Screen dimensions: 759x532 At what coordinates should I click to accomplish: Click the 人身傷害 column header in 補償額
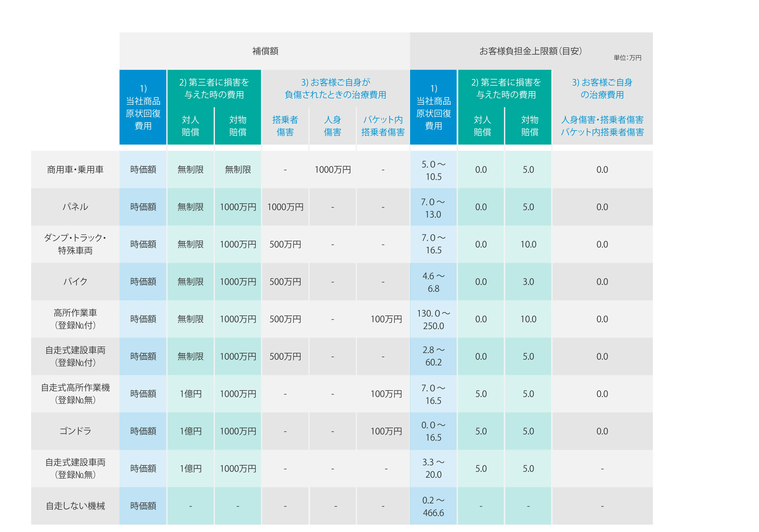click(332, 126)
